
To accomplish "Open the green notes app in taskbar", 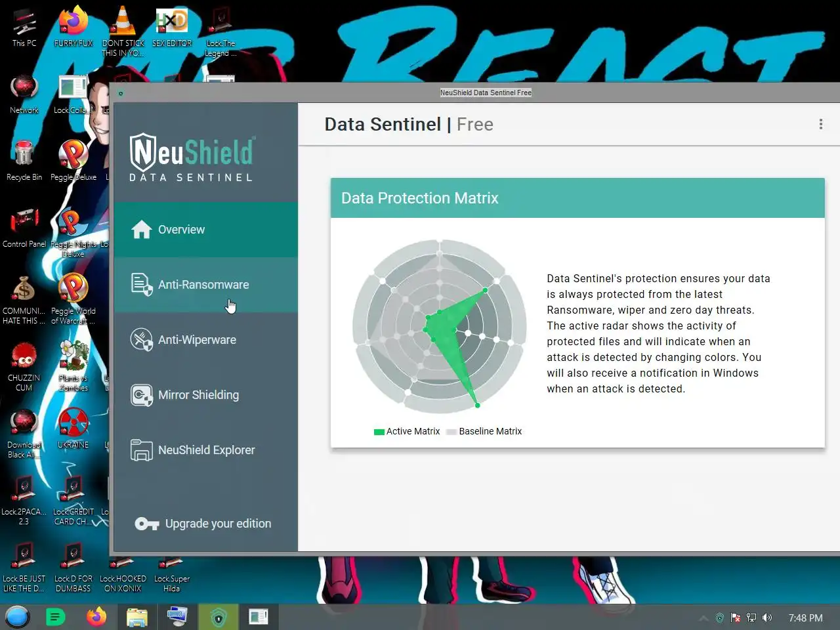I will coord(56,617).
